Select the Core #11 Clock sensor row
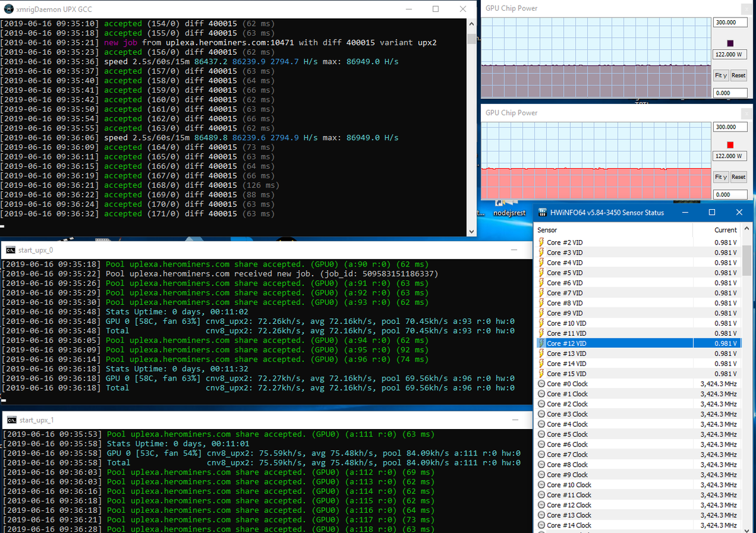The width and height of the screenshot is (756, 533). tap(638, 495)
